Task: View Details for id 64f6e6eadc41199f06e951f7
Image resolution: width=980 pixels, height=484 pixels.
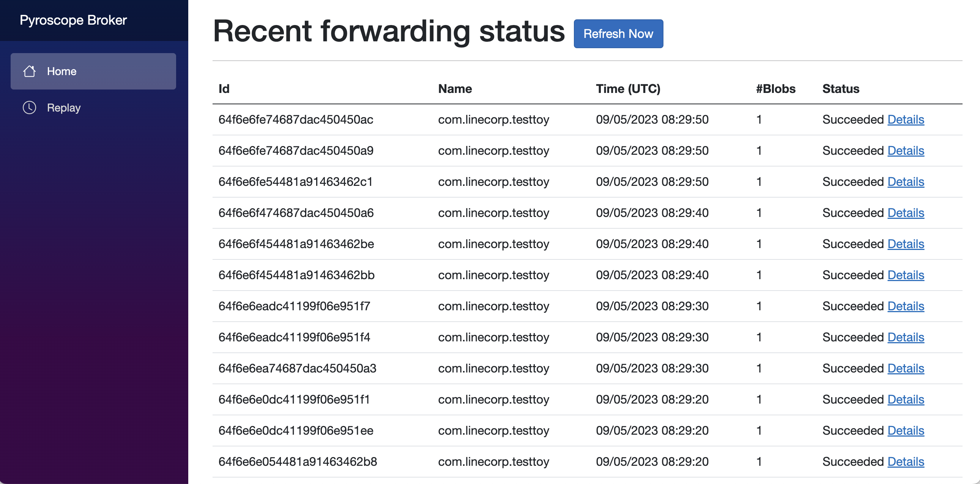Action: pos(906,306)
